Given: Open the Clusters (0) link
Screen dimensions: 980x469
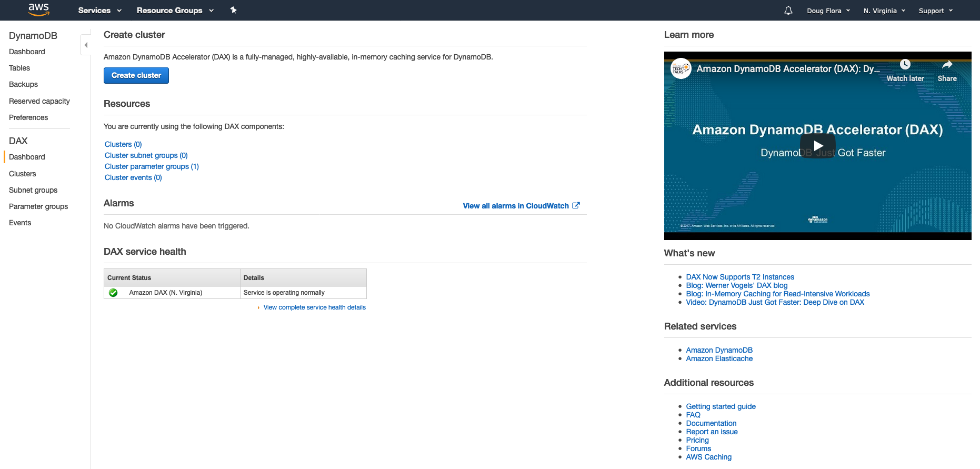Looking at the screenshot, I should (123, 144).
